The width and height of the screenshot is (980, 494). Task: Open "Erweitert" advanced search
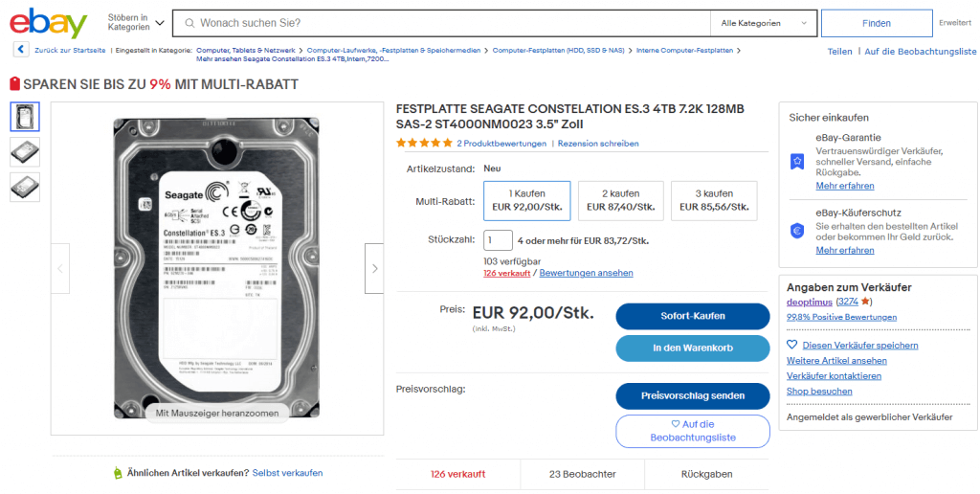(x=954, y=23)
